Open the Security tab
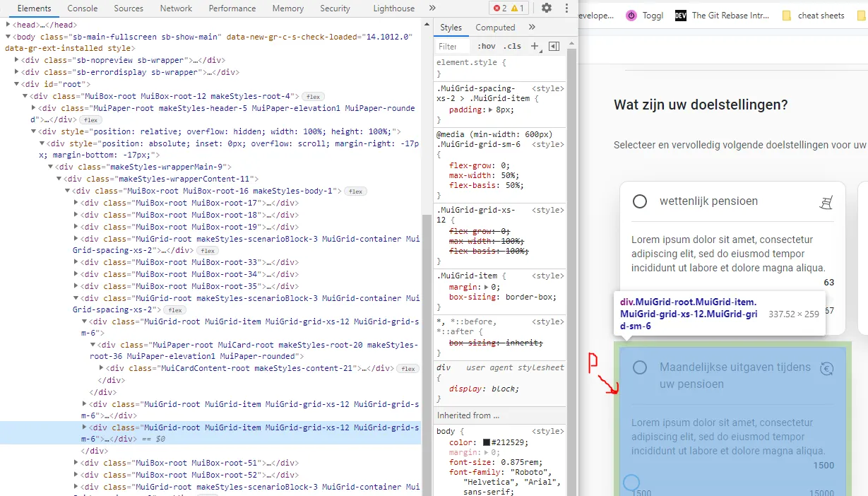This screenshot has width=868, height=496. click(335, 8)
